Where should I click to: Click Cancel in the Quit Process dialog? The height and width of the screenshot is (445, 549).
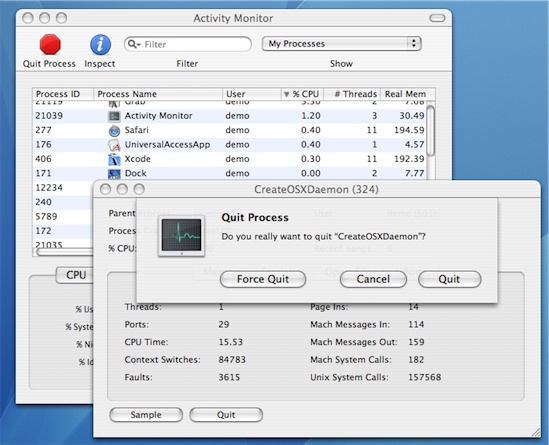(373, 279)
